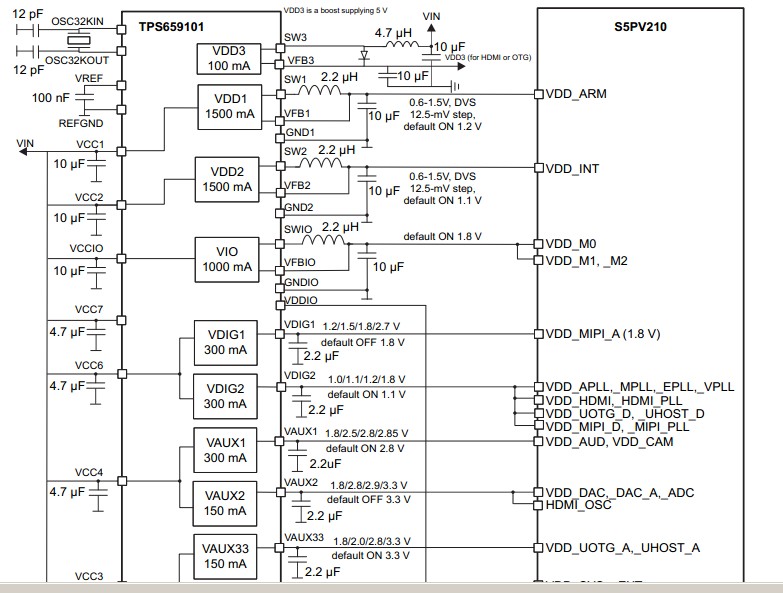
Task: Click the SW1 pin label
Action: point(295,79)
